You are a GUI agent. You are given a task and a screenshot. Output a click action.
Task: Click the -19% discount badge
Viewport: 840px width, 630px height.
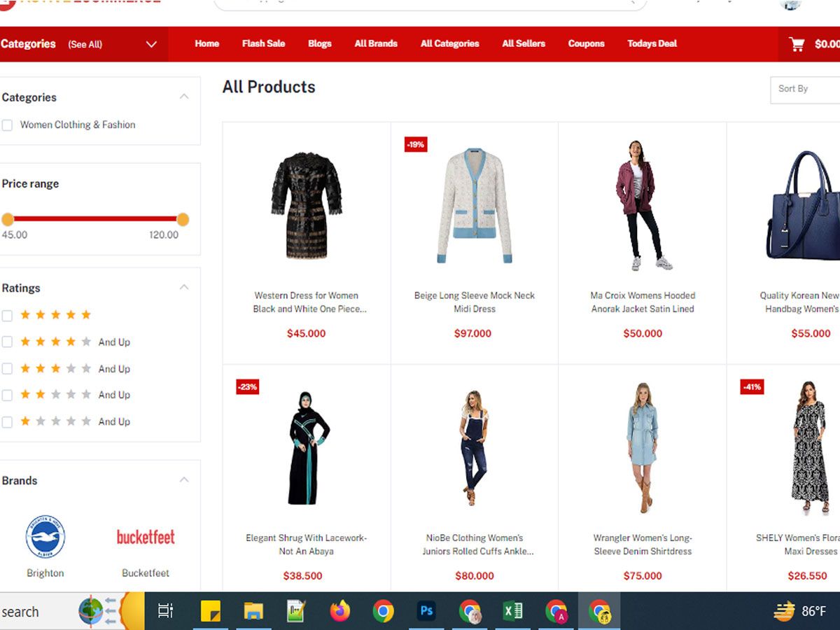pyautogui.click(x=416, y=144)
